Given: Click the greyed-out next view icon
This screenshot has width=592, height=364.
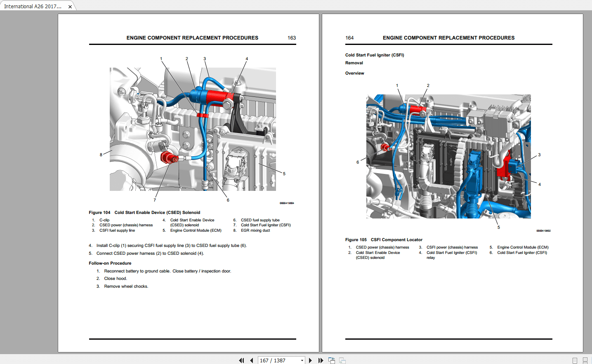Looking at the screenshot, I should pos(342,360).
